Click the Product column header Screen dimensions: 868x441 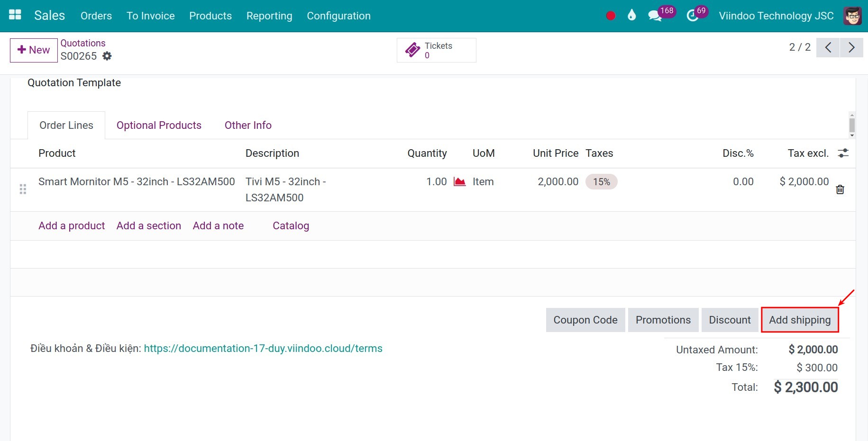point(57,153)
